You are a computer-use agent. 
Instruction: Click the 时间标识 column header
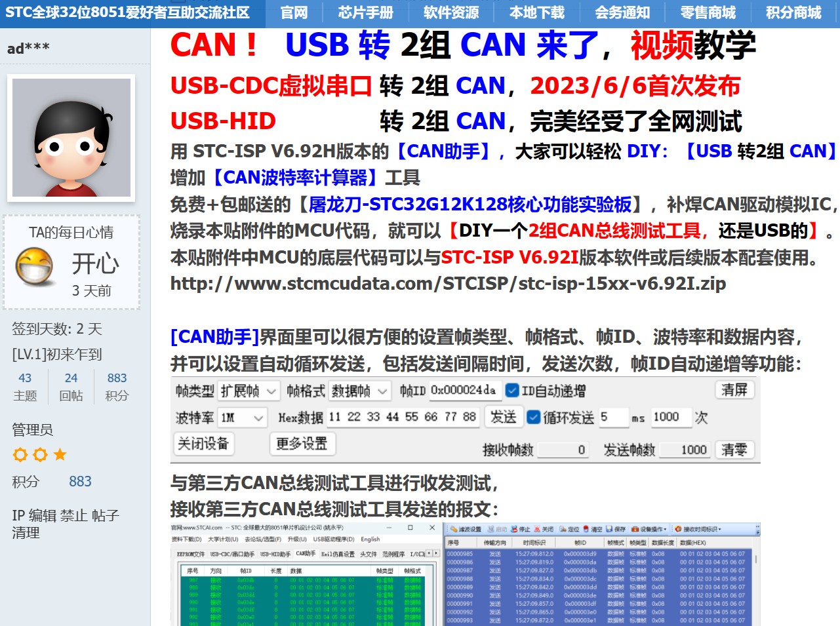pyautogui.click(x=534, y=543)
